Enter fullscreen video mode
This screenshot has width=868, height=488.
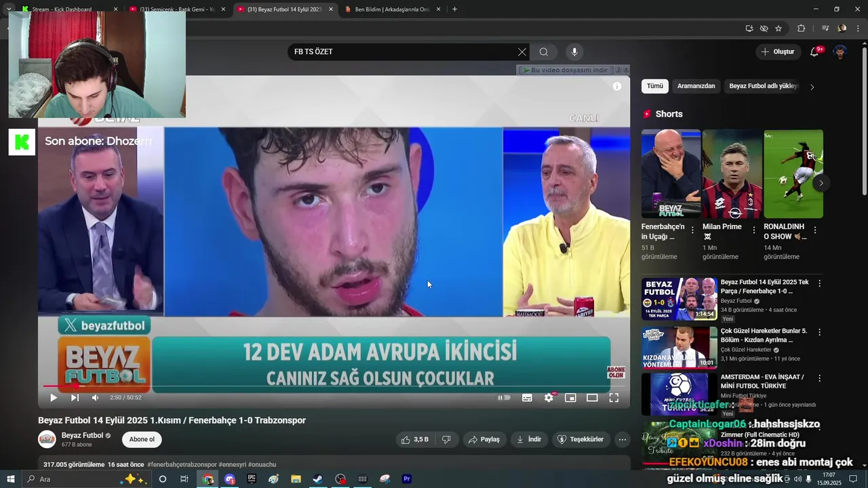click(614, 398)
